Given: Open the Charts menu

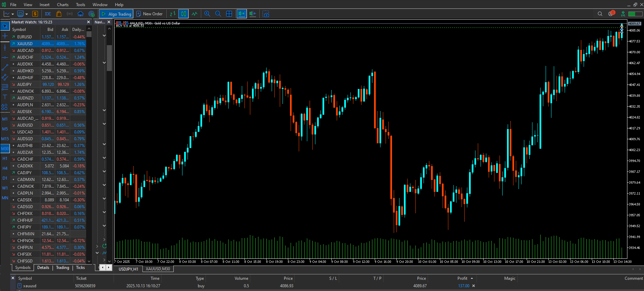Looking at the screenshot, I should [x=63, y=5].
